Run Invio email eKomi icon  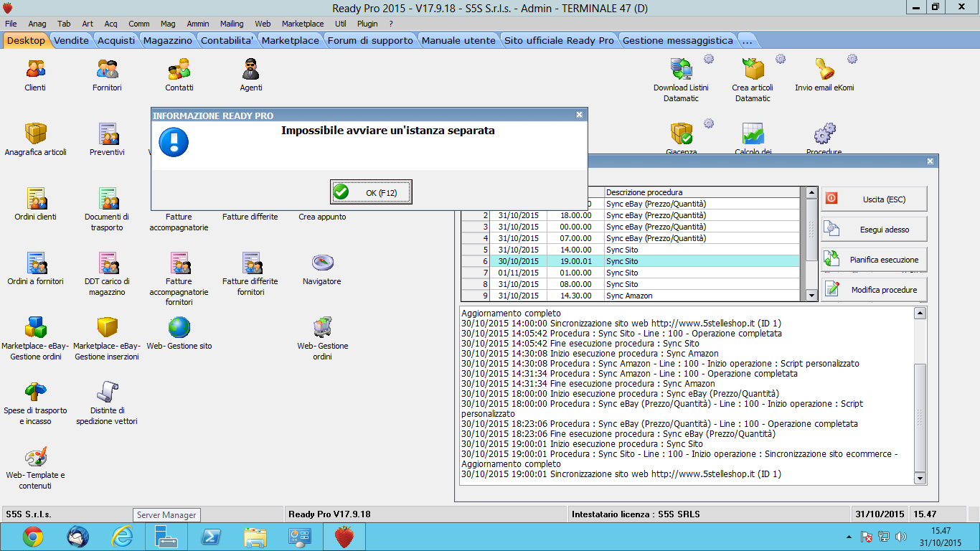pos(824,70)
